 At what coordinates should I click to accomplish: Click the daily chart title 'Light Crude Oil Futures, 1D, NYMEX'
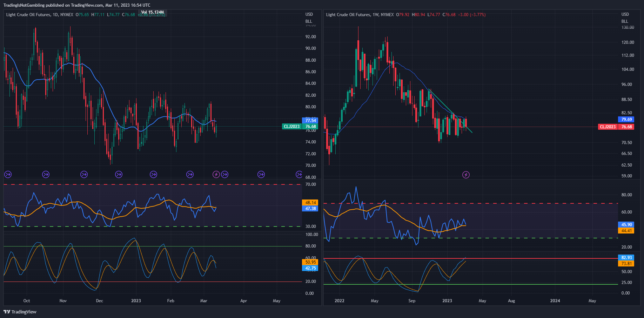click(x=40, y=15)
